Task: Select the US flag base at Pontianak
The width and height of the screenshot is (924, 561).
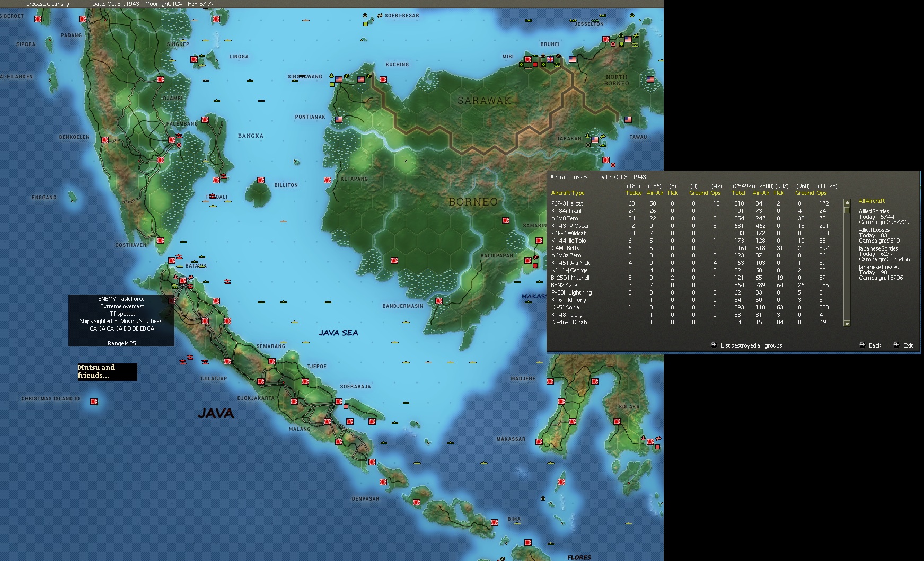Action: [339, 120]
